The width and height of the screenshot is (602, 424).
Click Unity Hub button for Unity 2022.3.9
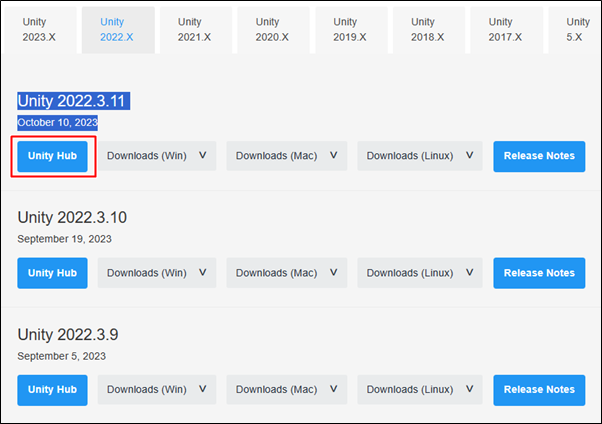(x=52, y=390)
